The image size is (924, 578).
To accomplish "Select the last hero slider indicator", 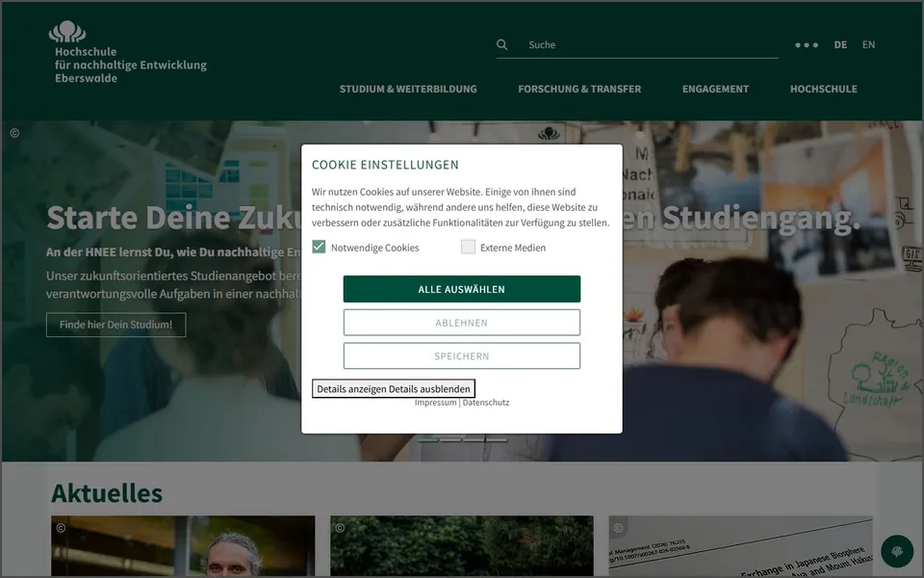I will [497, 439].
